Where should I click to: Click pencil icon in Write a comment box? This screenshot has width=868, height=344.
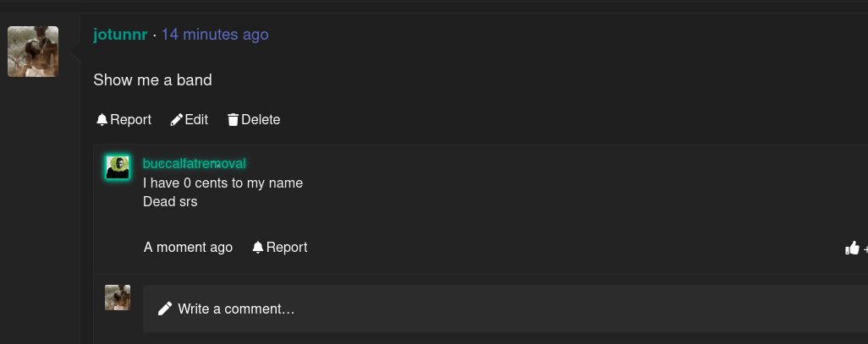tap(165, 309)
